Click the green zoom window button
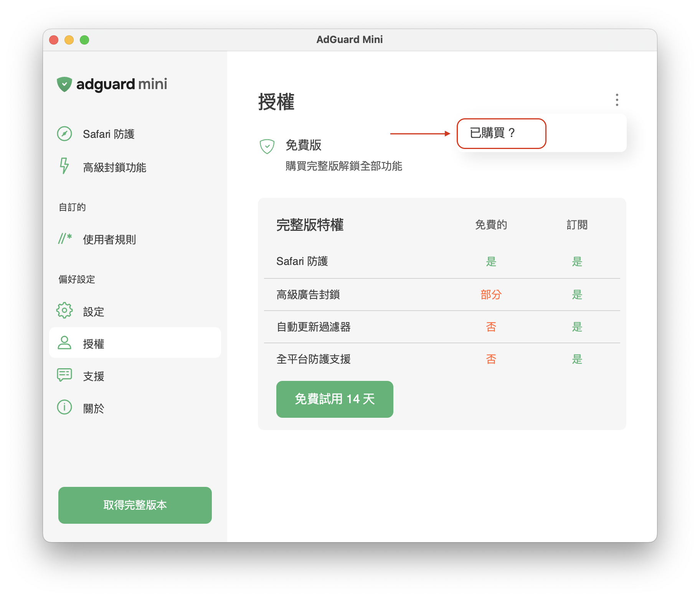Viewport: 700px width, 599px height. (84, 40)
